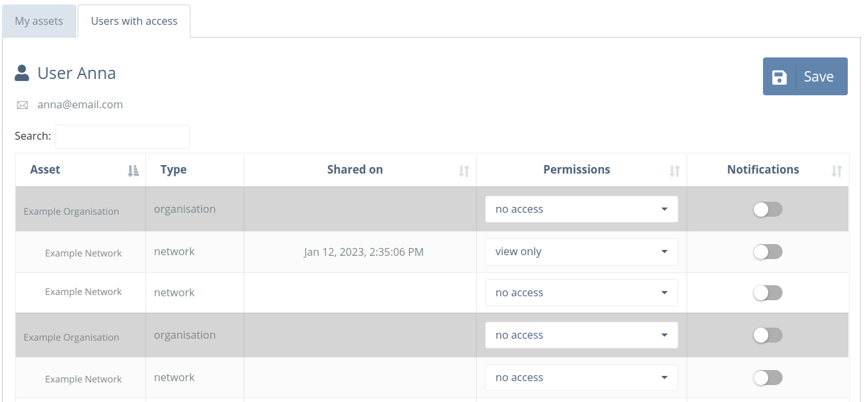Click the sort icon on the Permissions column
Viewport: 868px width, 402px height.
click(x=675, y=170)
